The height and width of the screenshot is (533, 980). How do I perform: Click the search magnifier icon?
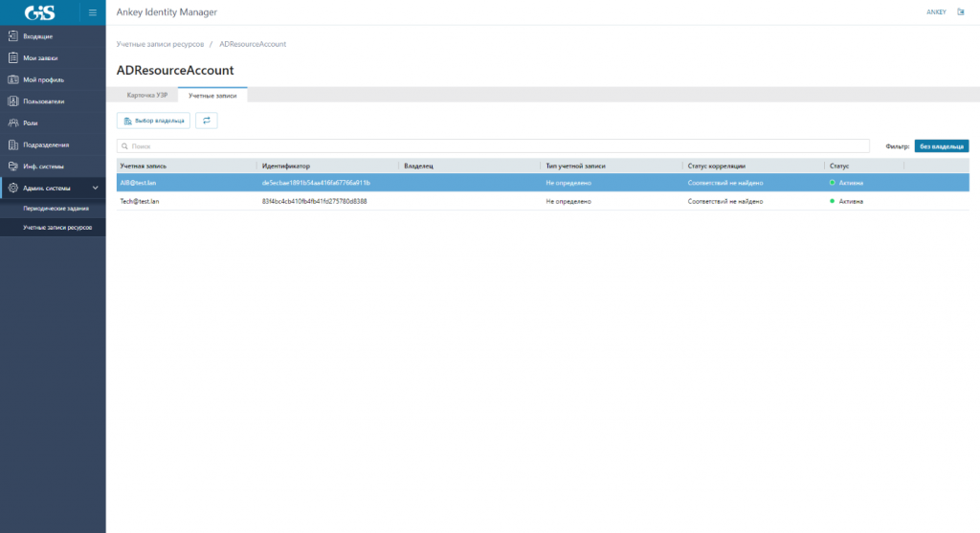point(125,146)
